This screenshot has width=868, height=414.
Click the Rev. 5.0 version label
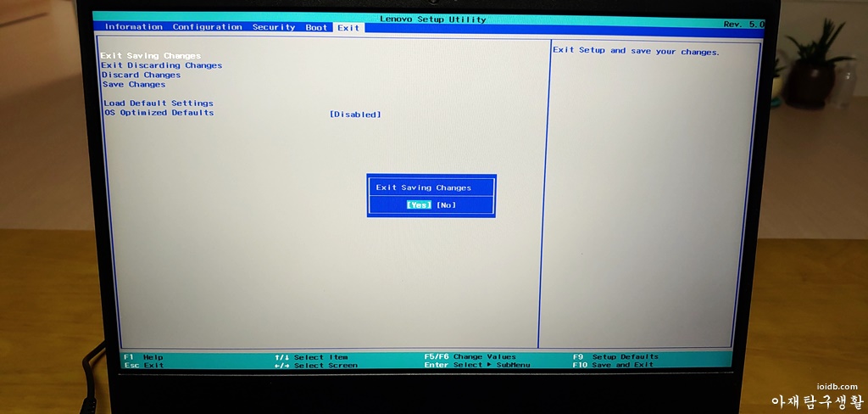click(x=743, y=25)
